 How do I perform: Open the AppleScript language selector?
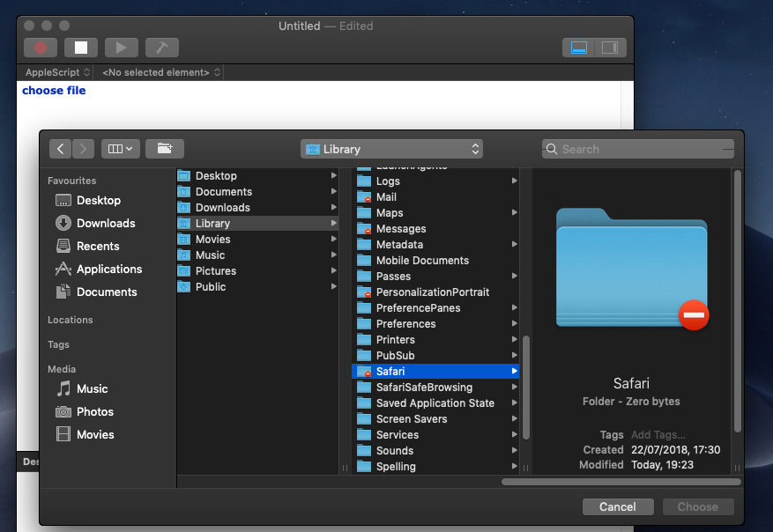[x=57, y=72]
